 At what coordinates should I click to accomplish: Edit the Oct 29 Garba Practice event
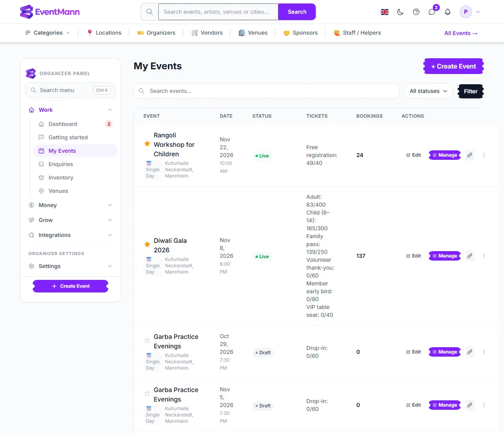pos(414,352)
